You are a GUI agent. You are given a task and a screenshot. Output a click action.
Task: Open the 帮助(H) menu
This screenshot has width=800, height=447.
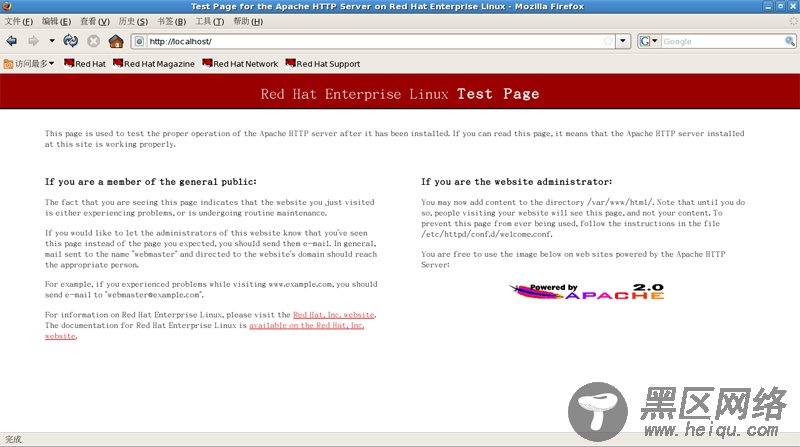pyautogui.click(x=248, y=21)
